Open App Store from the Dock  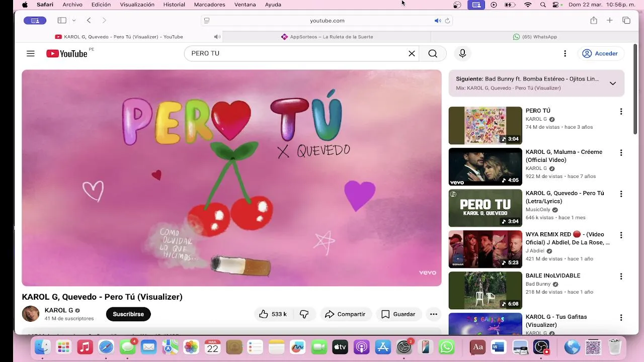point(383,347)
